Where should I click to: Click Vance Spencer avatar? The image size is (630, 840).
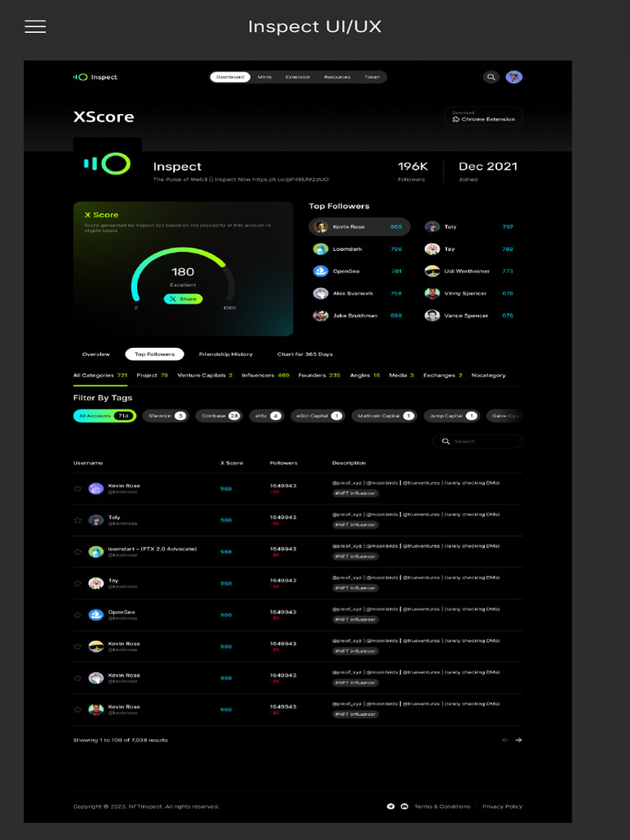tap(432, 316)
